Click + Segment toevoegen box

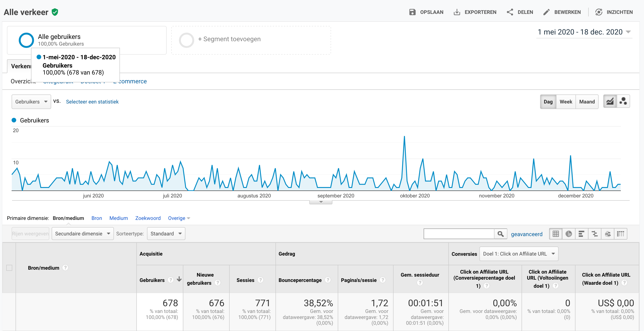(x=251, y=40)
